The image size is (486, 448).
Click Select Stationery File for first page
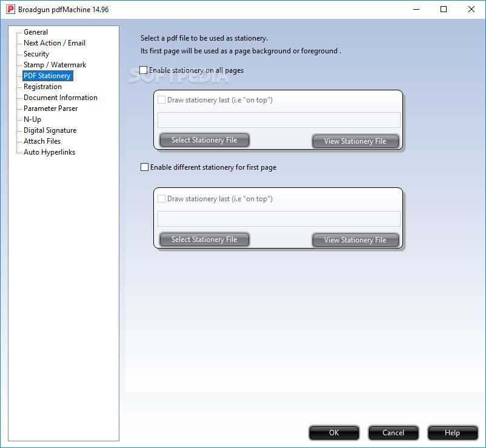[204, 239]
